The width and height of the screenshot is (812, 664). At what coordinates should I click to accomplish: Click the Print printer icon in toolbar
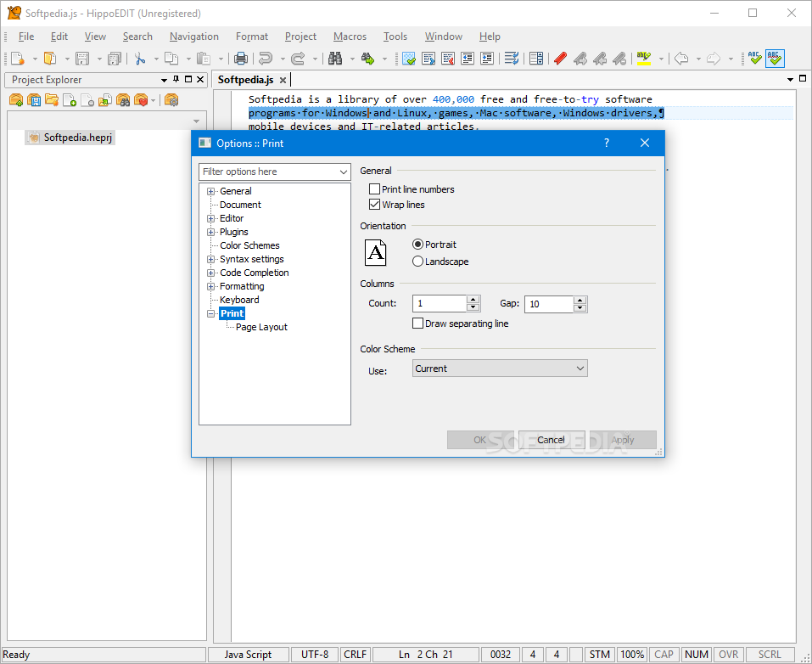click(241, 59)
